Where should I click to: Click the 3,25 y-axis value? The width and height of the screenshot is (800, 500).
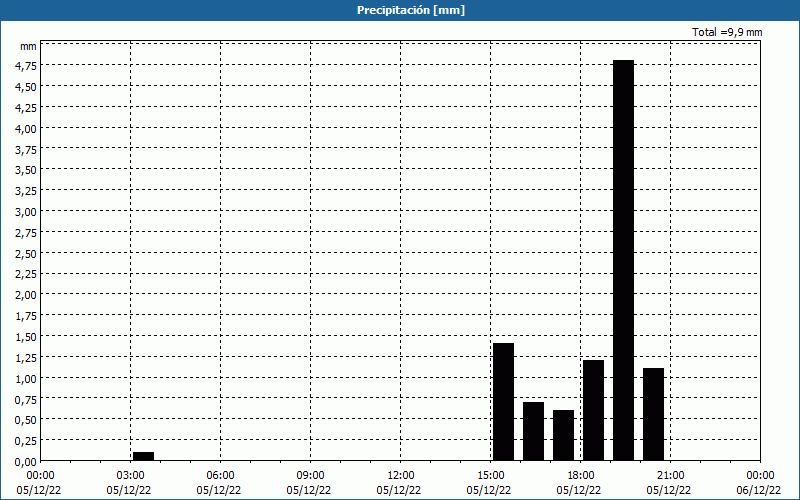click(x=25, y=191)
